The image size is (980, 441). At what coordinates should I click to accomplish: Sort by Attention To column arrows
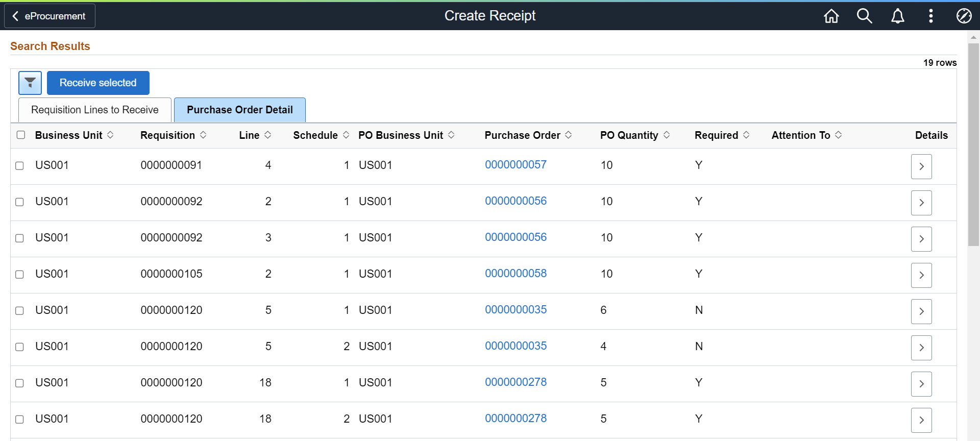(839, 135)
